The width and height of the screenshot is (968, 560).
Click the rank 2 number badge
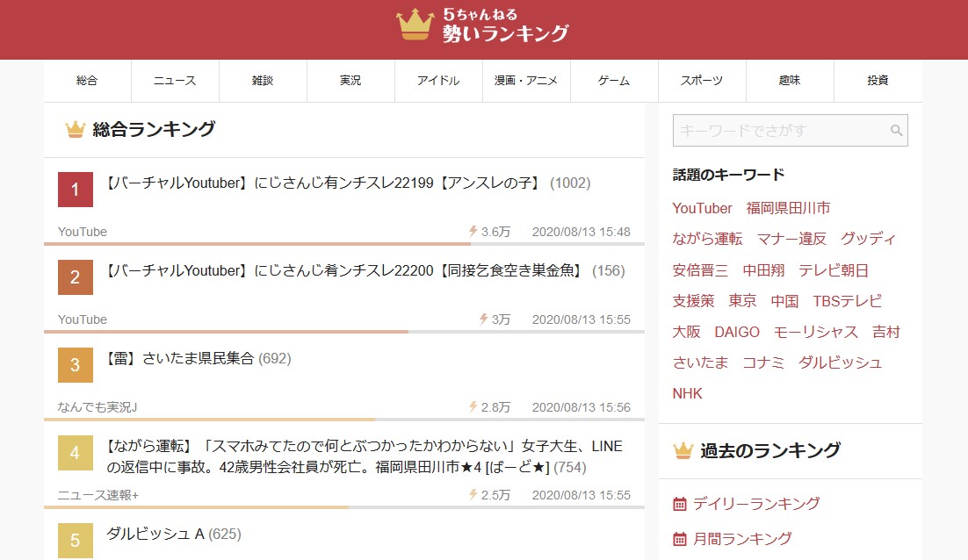tap(76, 276)
